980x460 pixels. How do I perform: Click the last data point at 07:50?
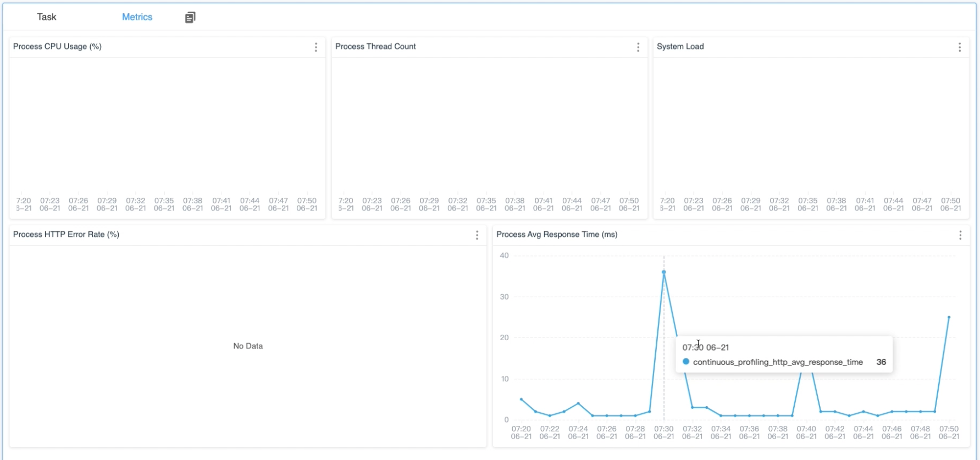click(949, 317)
